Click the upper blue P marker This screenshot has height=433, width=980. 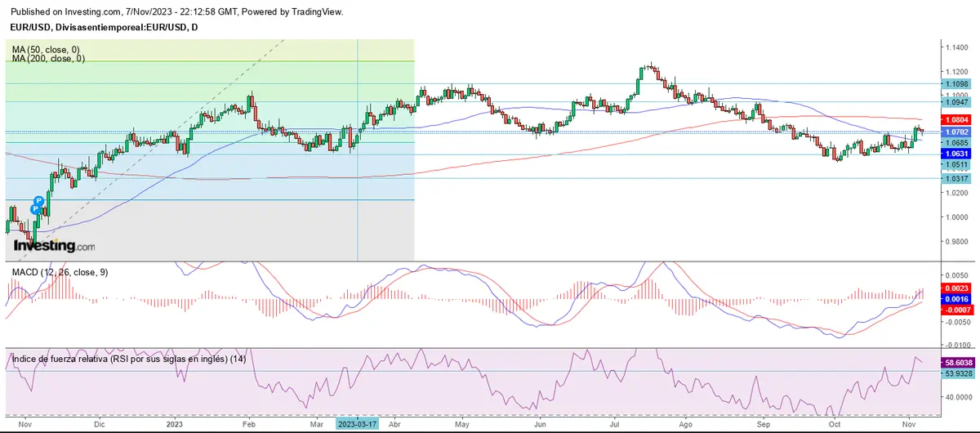pos(39,201)
